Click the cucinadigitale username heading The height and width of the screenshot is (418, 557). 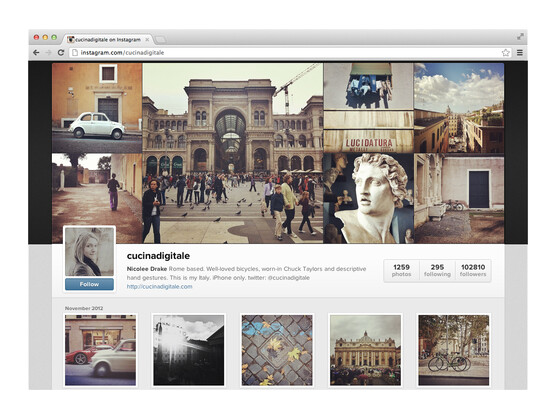tap(158, 256)
